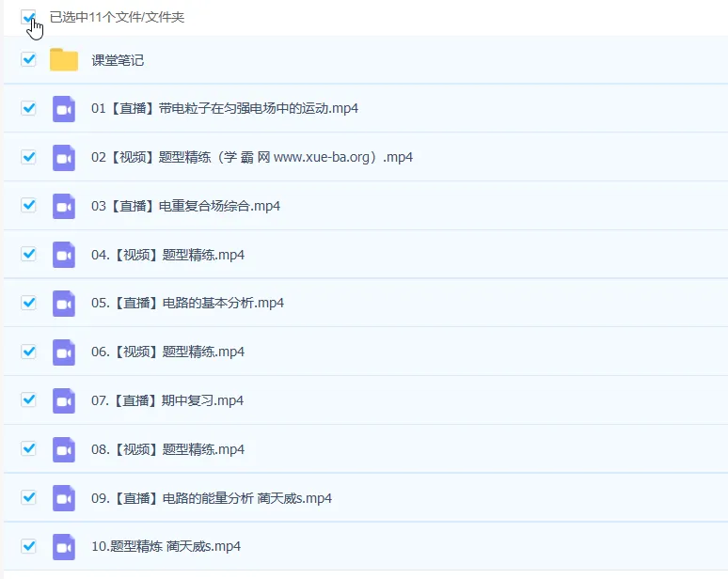Uncheck the box for 10.题型精炼 蔺天威s.mp4
The width and height of the screenshot is (728, 579).
click(x=28, y=546)
